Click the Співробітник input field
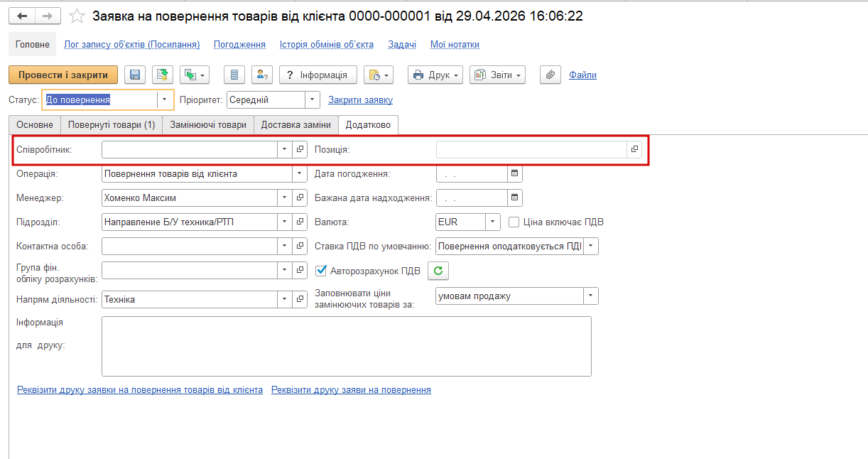This screenshot has width=868, height=459. (190, 149)
